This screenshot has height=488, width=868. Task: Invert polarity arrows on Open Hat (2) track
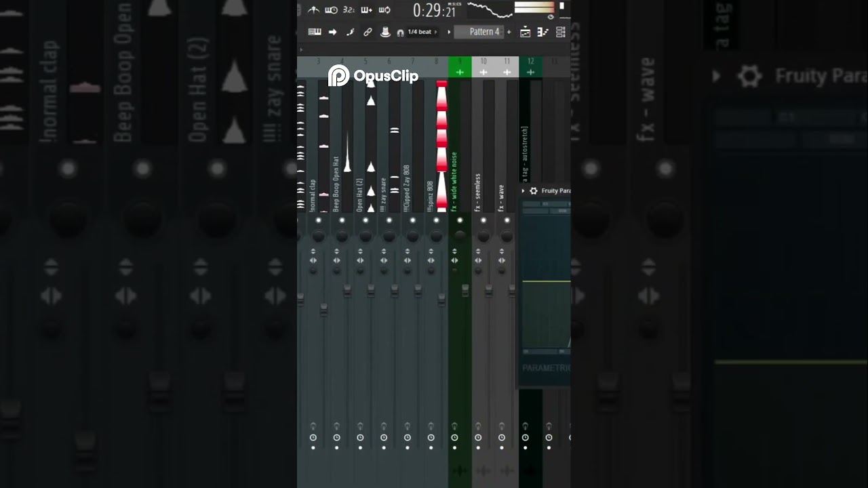360,251
